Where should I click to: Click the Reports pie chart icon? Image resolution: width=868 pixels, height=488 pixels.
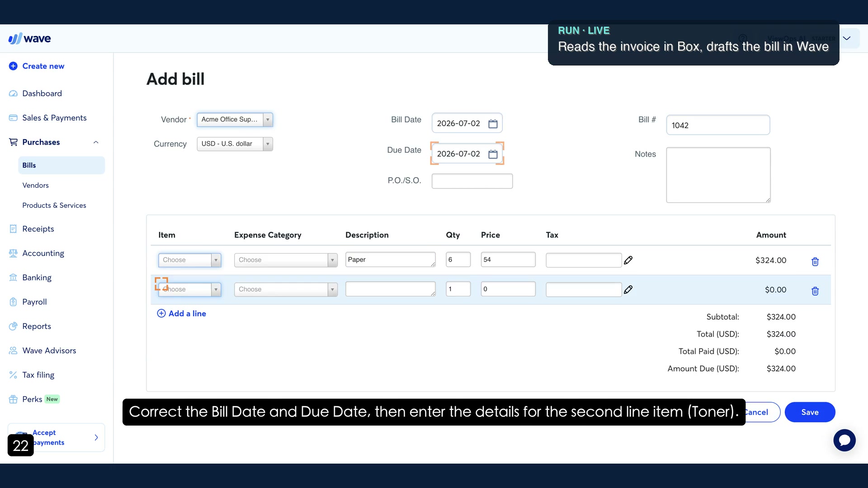tap(13, 327)
